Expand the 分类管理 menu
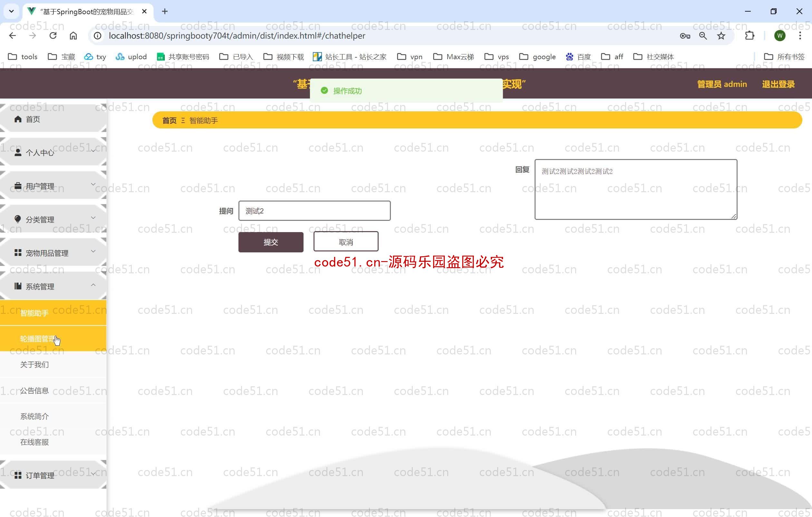The width and height of the screenshot is (812, 517). (53, 219)
